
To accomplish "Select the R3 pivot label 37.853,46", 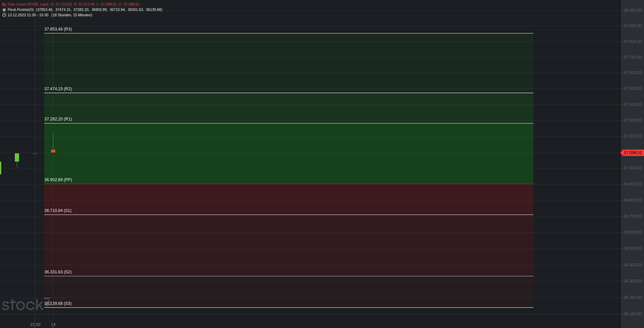I will [x=58, y=29].
